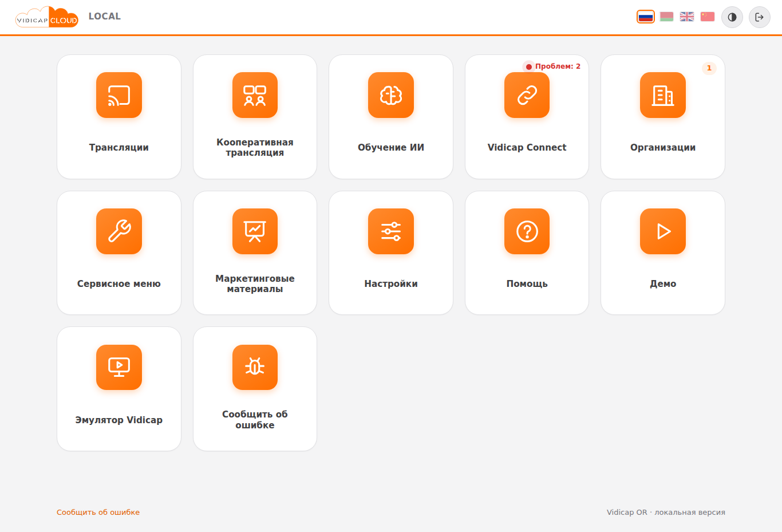Click the LOCAL label in header

105,16
